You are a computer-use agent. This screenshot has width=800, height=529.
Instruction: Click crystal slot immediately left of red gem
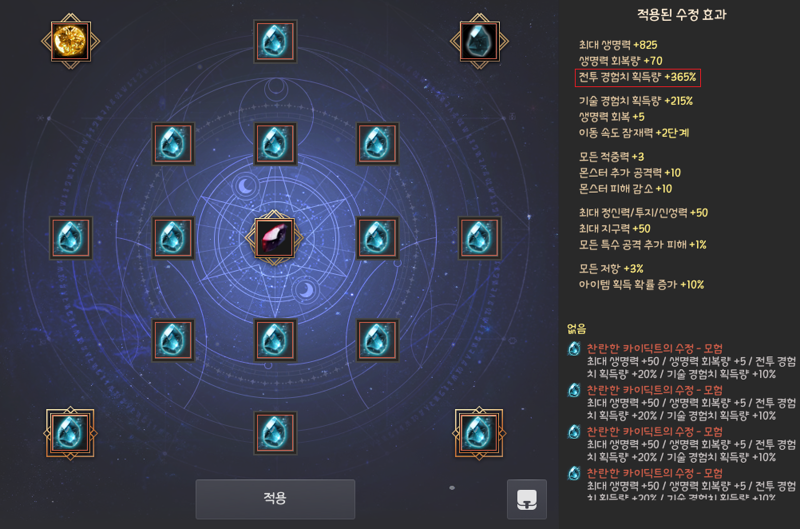coord(173,238)
